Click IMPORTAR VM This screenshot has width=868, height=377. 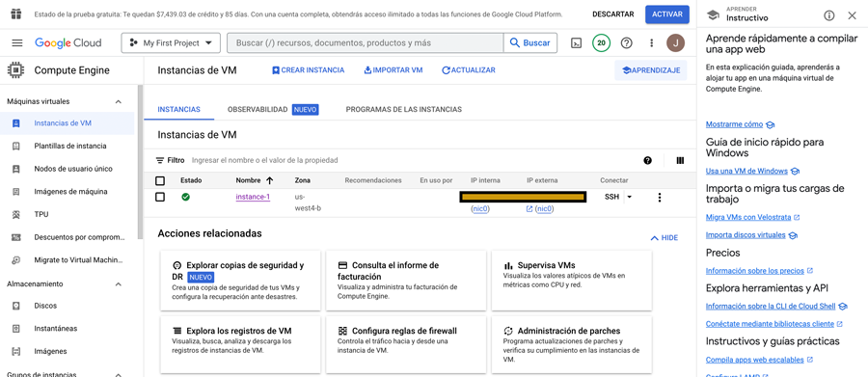(x=393, y=70)
